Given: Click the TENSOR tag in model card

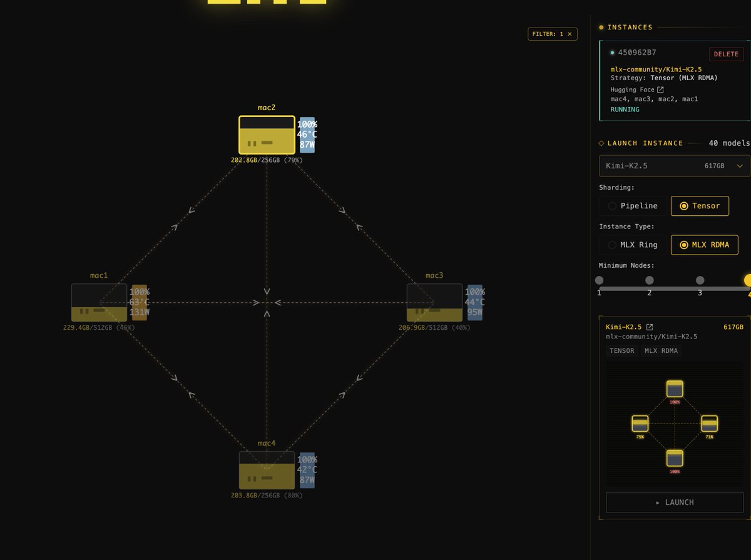Looking at the screenshot, I should 622,351.
